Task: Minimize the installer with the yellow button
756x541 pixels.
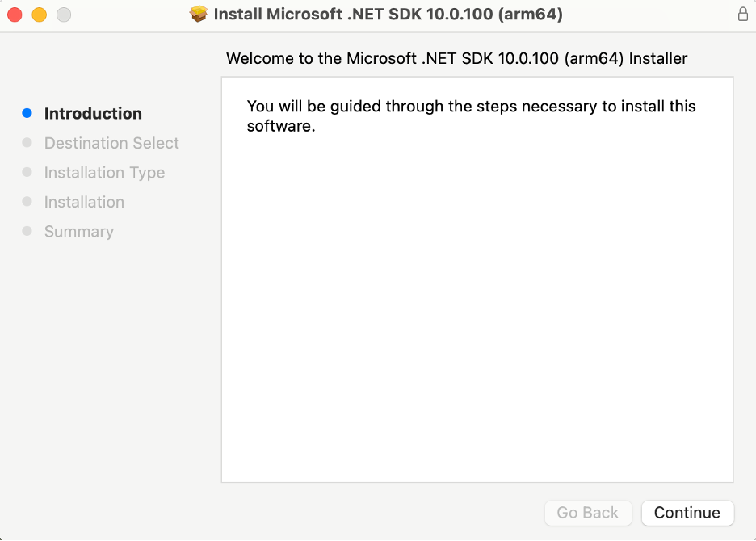Action: [39, 15]
